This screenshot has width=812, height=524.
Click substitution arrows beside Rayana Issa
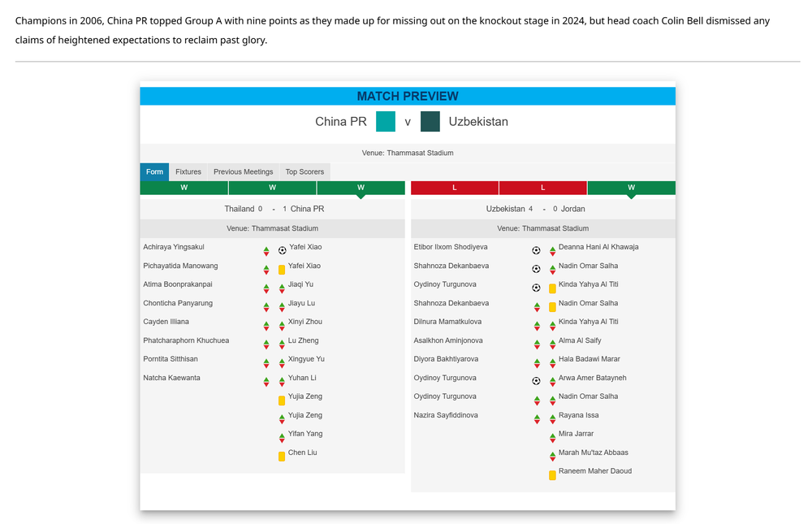(552, 418)
